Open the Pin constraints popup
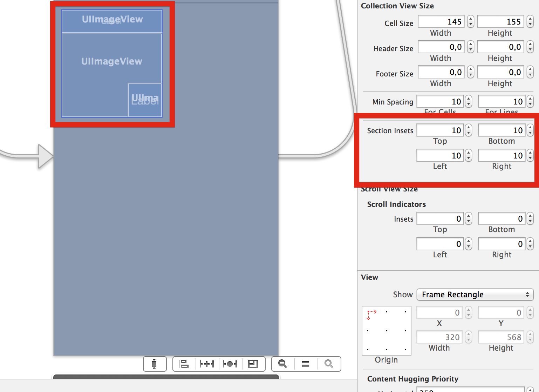This screenshot has height=392, width=539. (207, 364)
